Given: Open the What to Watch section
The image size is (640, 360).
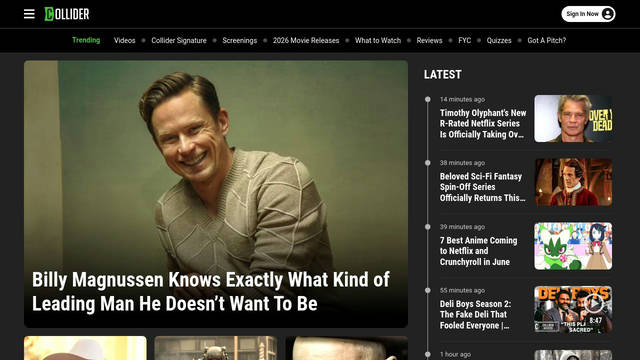Looking at the screenshot, I should click(x=378, y=40).
